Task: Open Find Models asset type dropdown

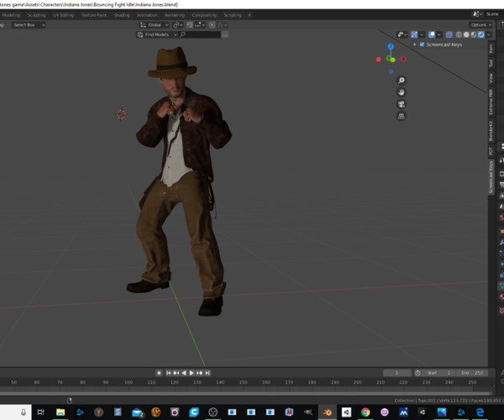Action: (157, 34)
